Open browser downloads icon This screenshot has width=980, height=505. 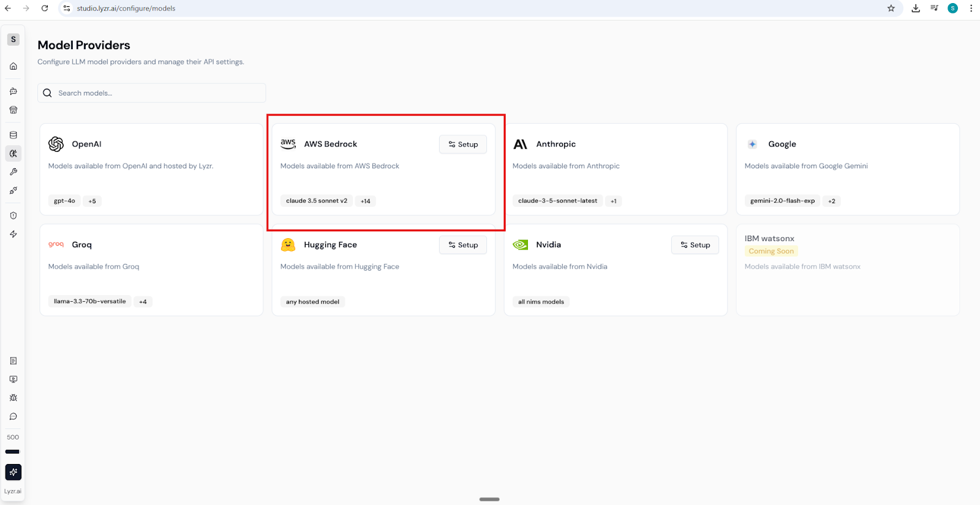[x=916, y=8]
